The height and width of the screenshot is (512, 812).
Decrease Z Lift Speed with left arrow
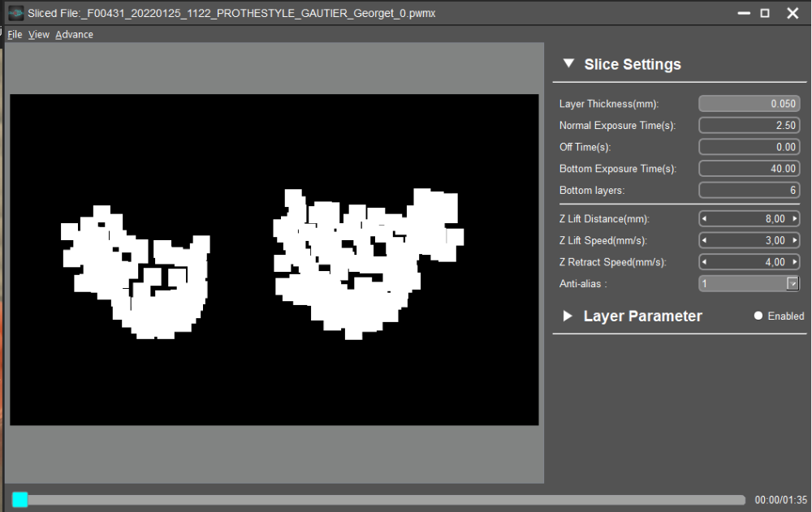[x=704, y=241]
